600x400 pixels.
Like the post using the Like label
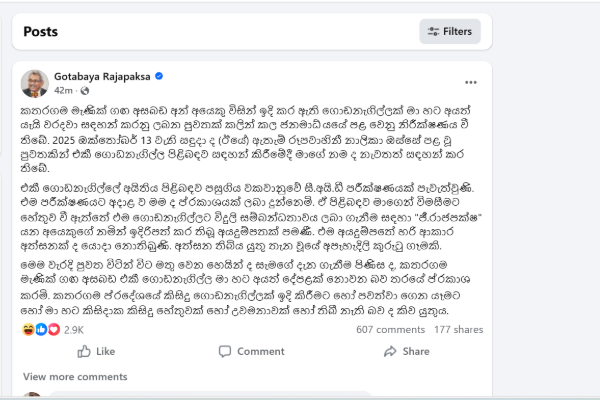pyautogui.click(x=106, y=352)
